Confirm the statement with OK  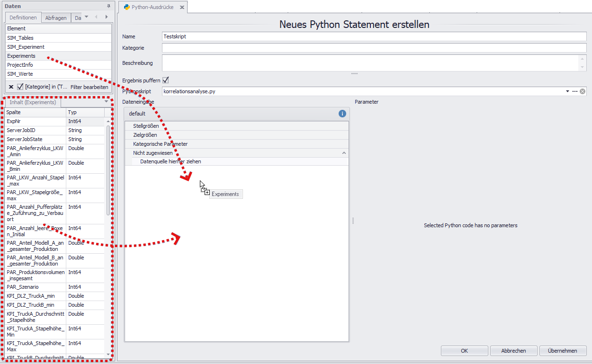tap(464, 350)
